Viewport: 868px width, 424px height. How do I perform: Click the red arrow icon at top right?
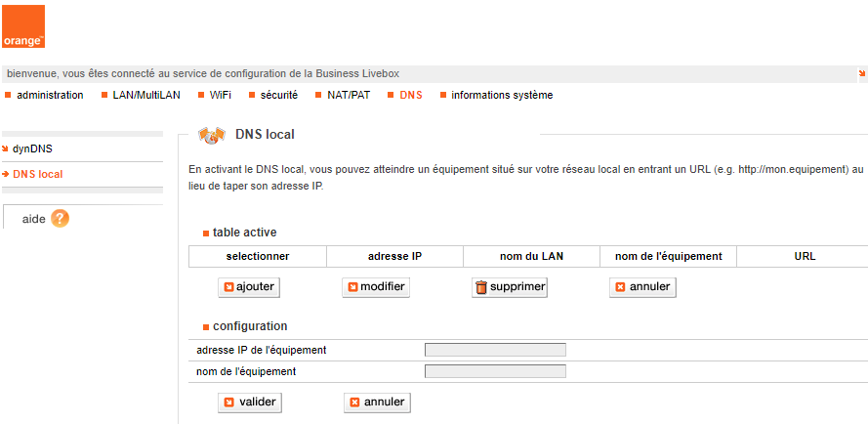pyautogui.click(x=862, y=73)
